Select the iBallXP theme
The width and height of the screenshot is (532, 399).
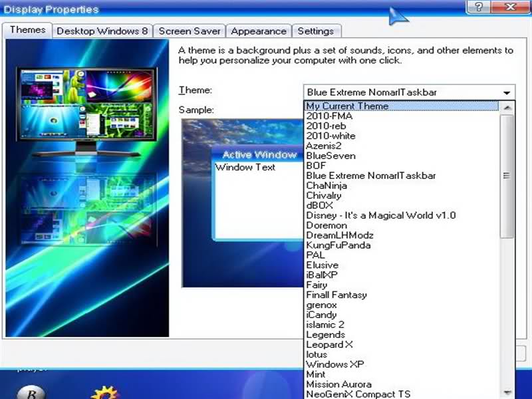click(x=402, y=275)
